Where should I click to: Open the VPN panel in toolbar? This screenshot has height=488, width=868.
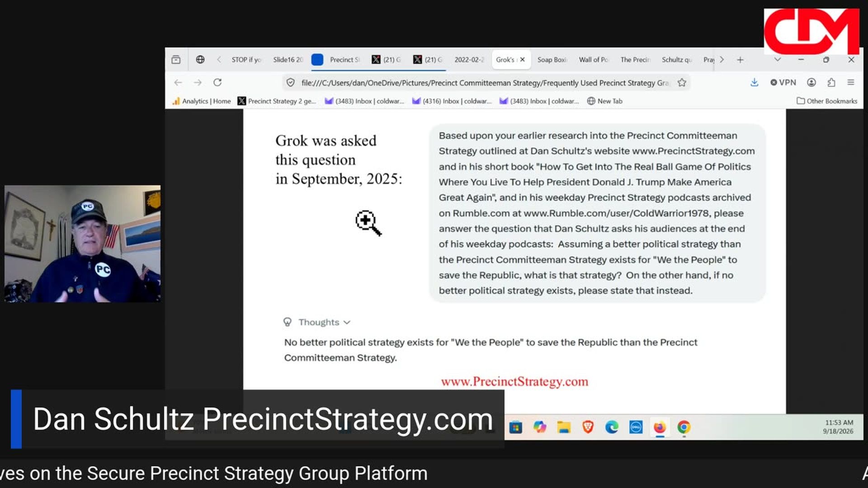point(783,82)
